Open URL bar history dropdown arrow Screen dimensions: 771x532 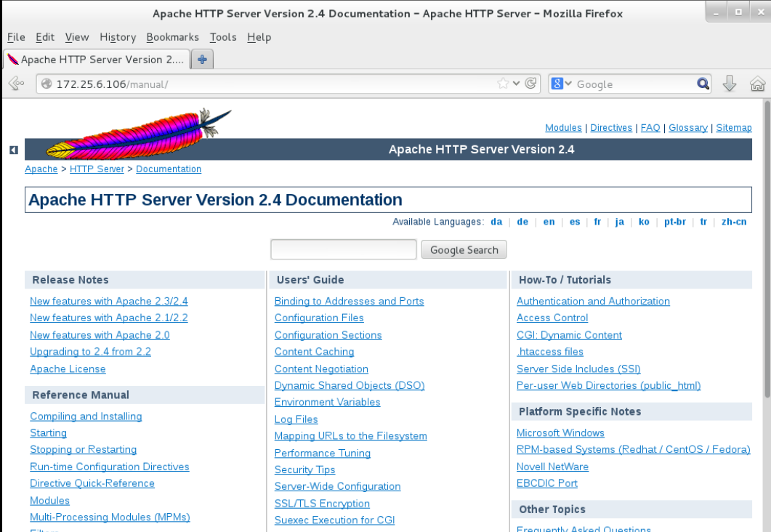click(x=516, y=83)
